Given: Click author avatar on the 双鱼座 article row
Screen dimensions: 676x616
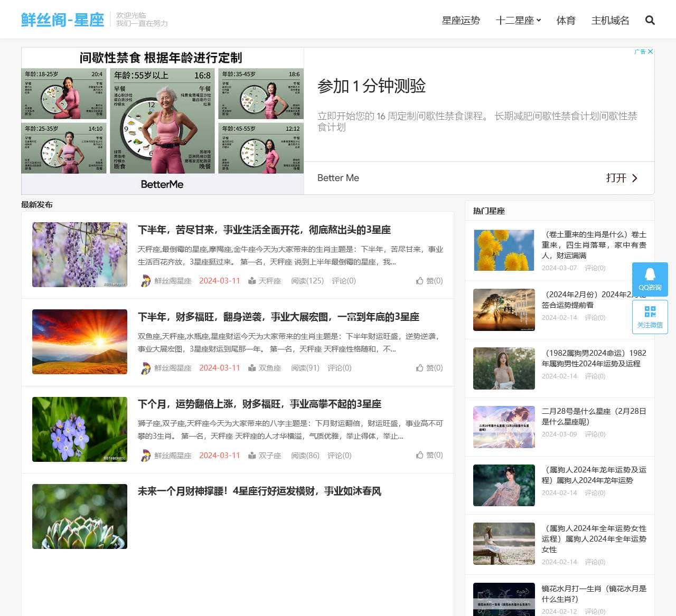Looking at the screenshot, I should tap(145, 368).
